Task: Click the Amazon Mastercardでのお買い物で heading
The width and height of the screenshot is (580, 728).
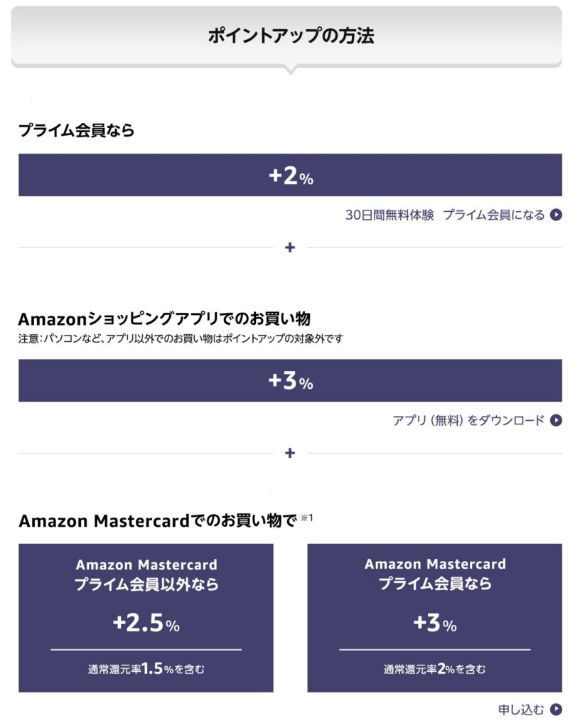Action: click(158, 520)
